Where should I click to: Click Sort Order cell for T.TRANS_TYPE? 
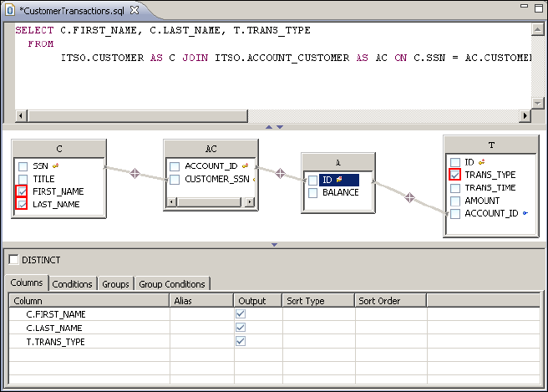[x=391, y=341]
